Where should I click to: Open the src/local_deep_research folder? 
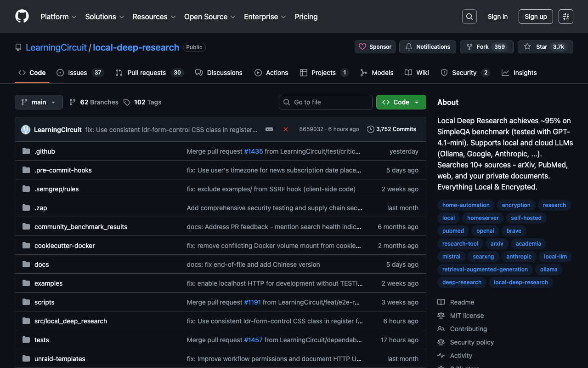pos(71,321)
